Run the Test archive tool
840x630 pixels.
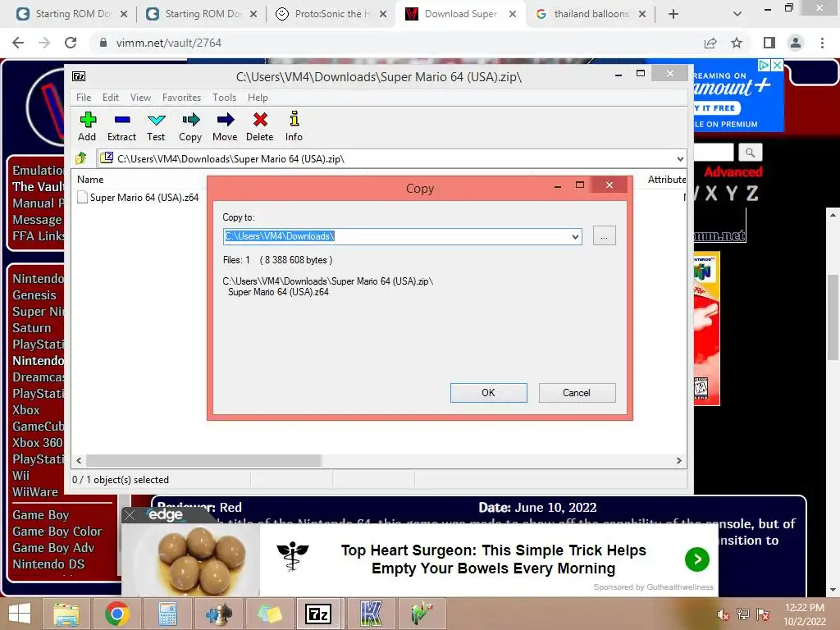(156, 127)
